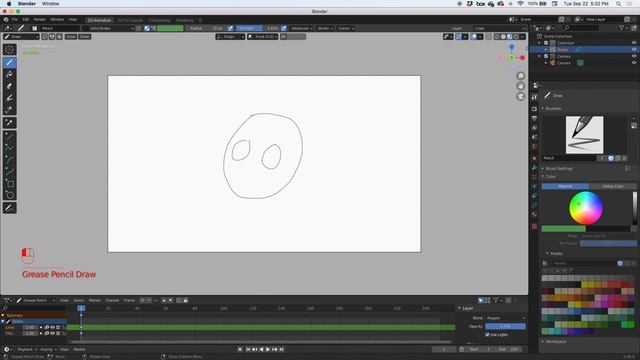Switch to the 2D Animation workspace tab
The image size is (640, 360).
[x=99, y=20]
